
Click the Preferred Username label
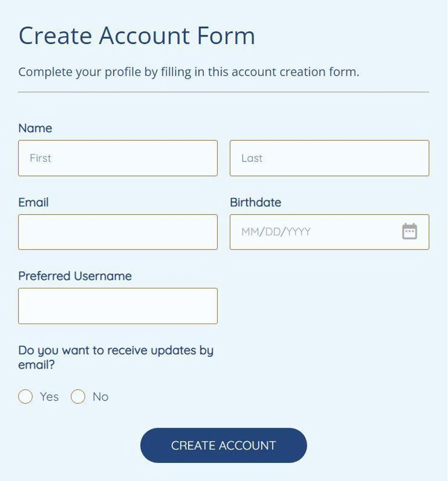75,276
